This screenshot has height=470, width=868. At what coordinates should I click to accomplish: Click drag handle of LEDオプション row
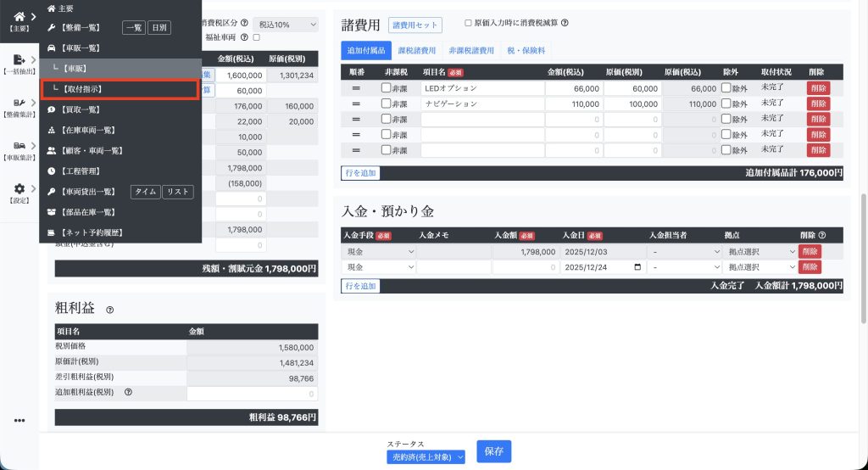pos(356,88)
